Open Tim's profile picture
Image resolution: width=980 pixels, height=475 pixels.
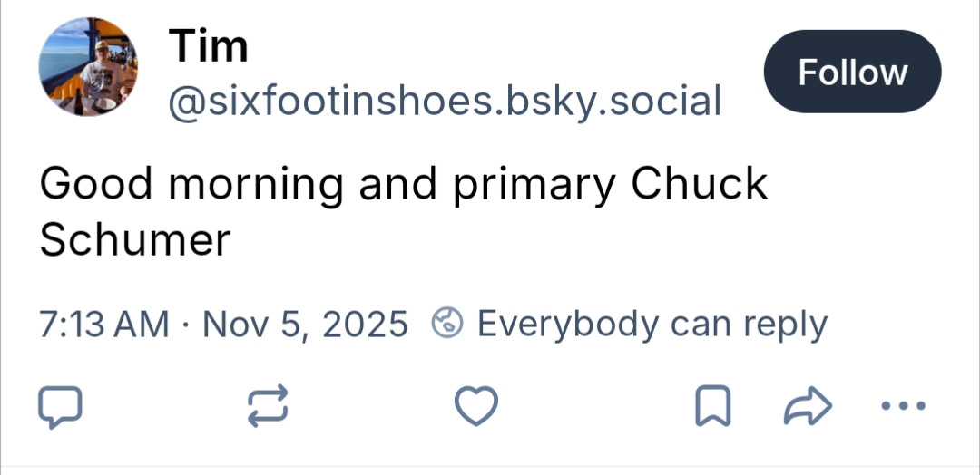coord(88,66)
